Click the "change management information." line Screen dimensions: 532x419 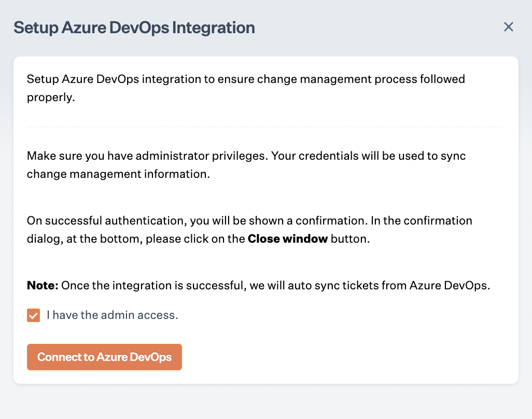[118, 174]
